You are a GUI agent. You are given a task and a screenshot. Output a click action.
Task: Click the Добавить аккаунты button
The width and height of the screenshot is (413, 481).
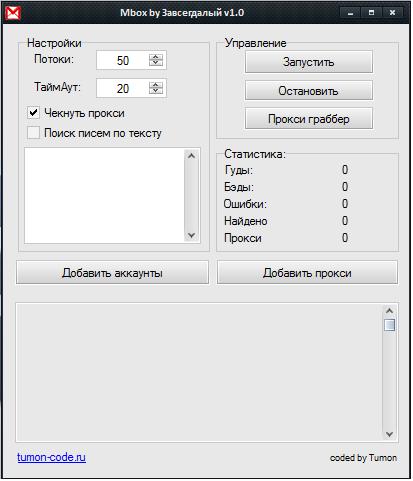point(112,273)
